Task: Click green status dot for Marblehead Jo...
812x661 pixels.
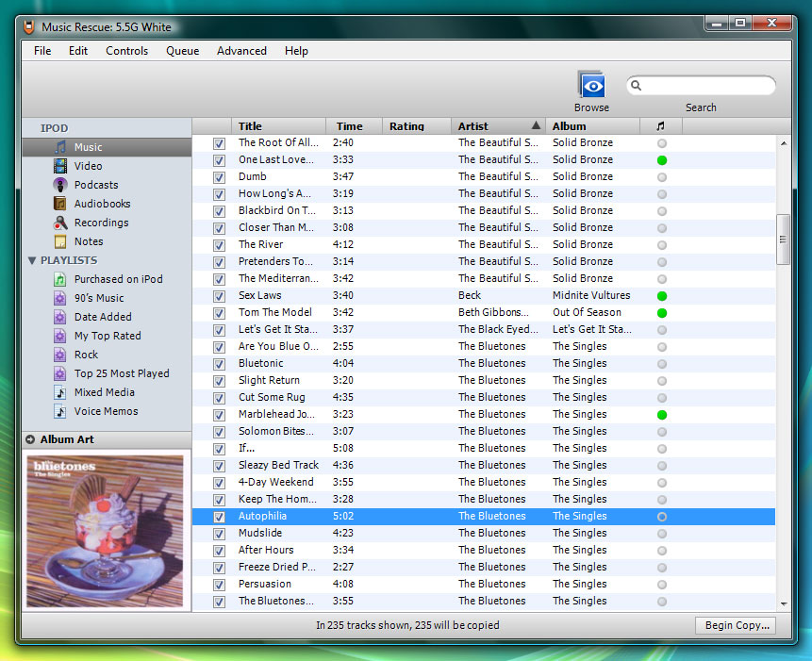Action: [x=662, y=415]
